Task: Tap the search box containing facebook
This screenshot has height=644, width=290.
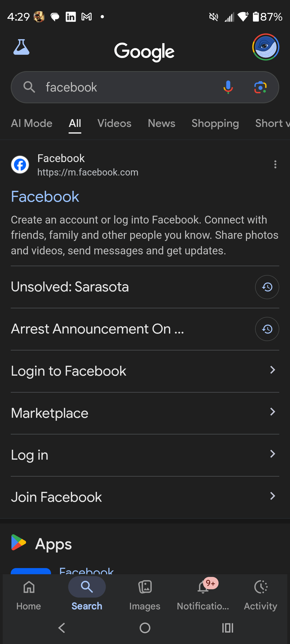Action: [x=129, y=87]
